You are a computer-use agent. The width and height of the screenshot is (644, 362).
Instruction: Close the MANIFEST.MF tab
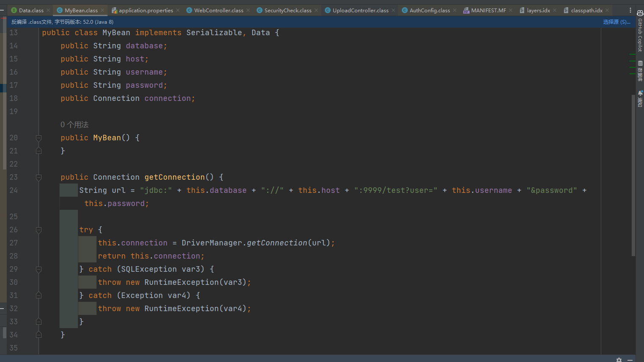(511, 10)
